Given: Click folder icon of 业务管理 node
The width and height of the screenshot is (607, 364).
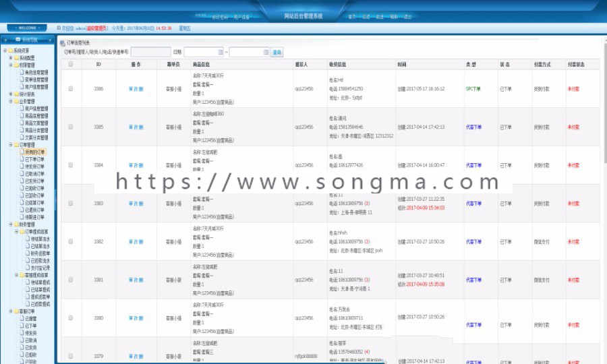Looking at the screenshot, I should [x=17, y=101].
